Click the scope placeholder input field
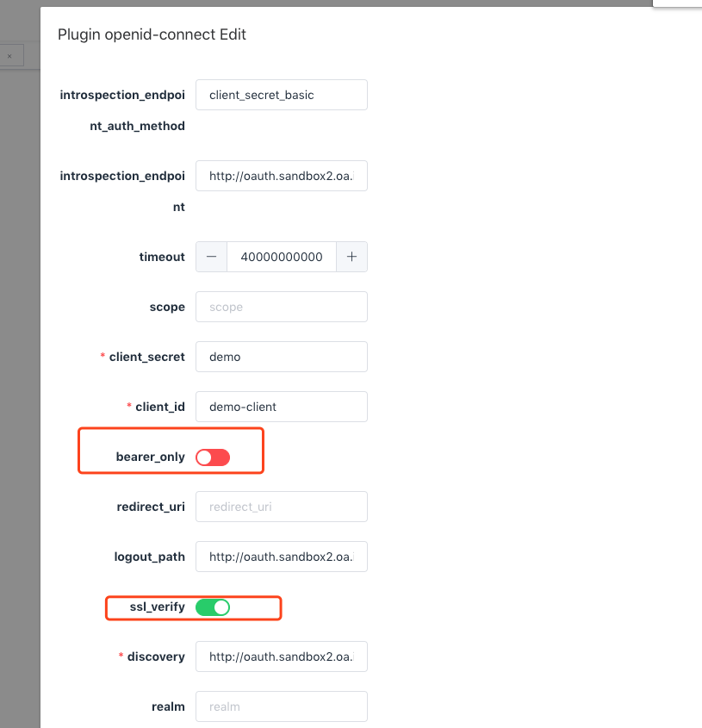The width and height of the screenshot is (702, 728). [281, 306]
